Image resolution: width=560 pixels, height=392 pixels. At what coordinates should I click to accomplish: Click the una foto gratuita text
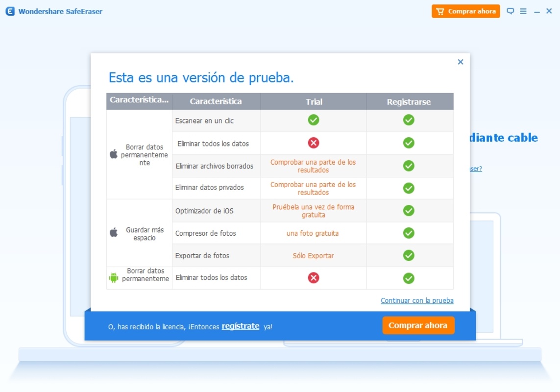coord(313,233)
